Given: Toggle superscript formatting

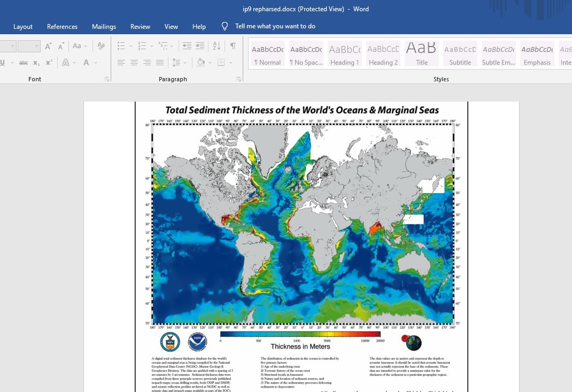Looking at the screenshot, I should [x=49, y=63].
